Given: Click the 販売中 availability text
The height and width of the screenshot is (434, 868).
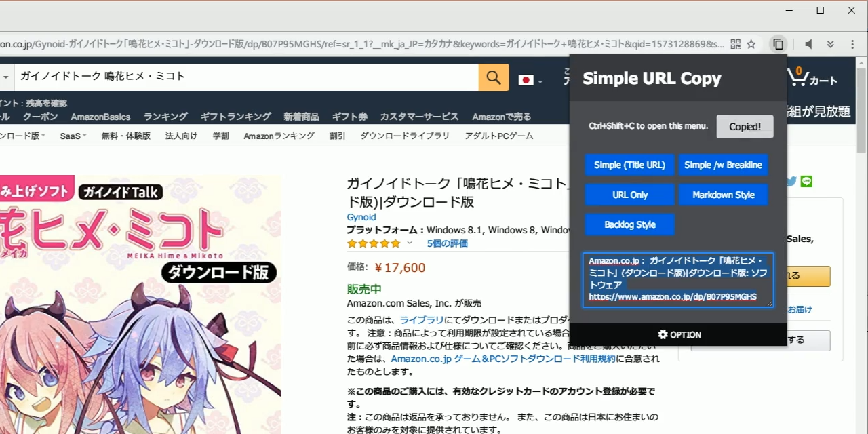Looking at the screenshot, I should pos(364,290).
